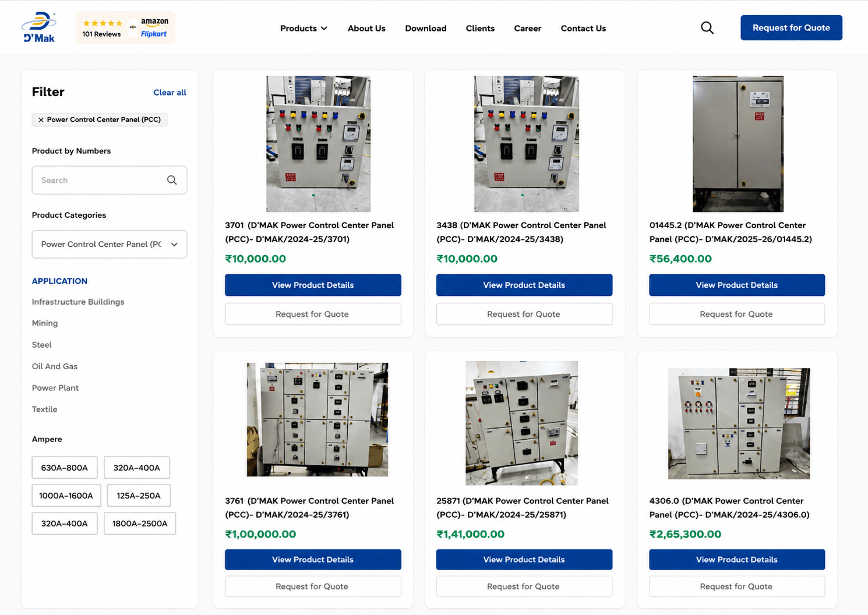Select the 1000A–1600A ampere filter

[66, 496]
